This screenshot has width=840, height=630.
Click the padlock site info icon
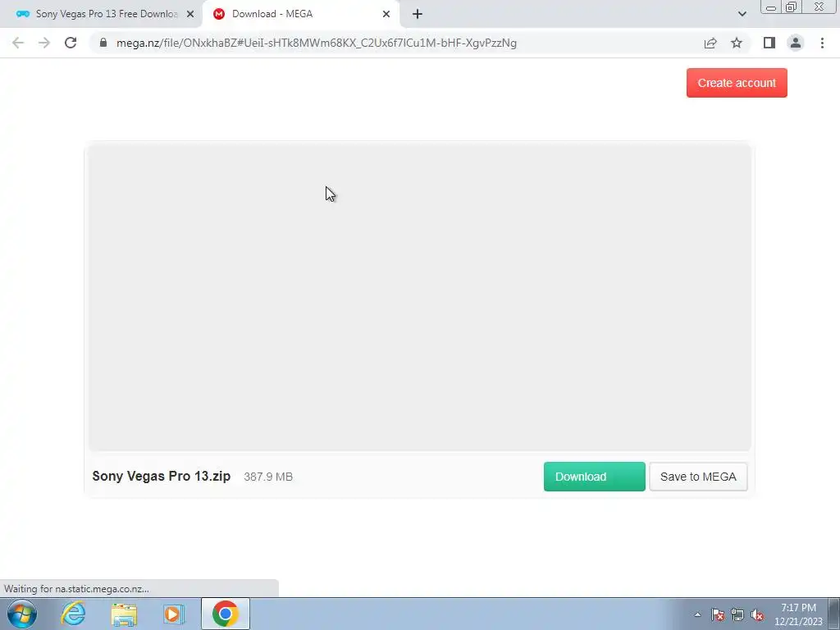(x=103, y=43)
